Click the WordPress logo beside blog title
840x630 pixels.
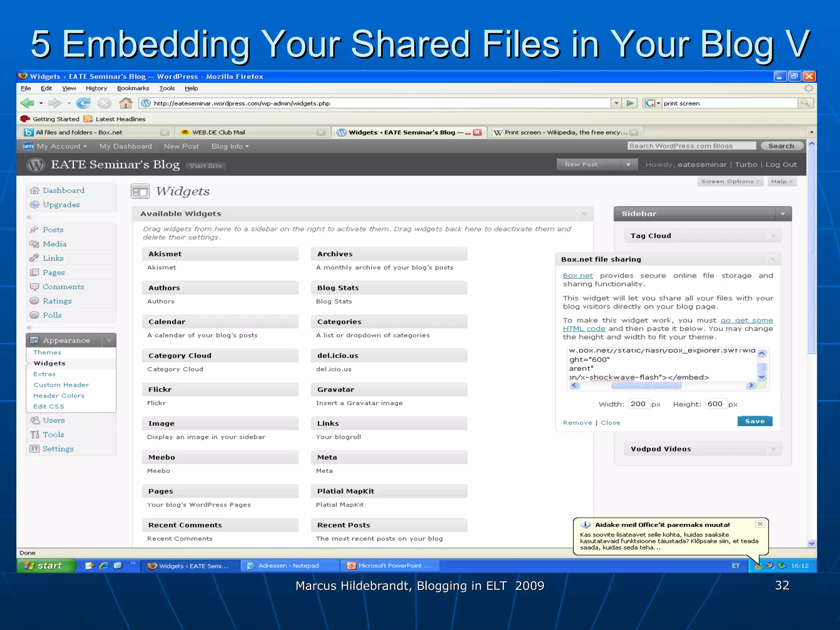pos(36,165)
